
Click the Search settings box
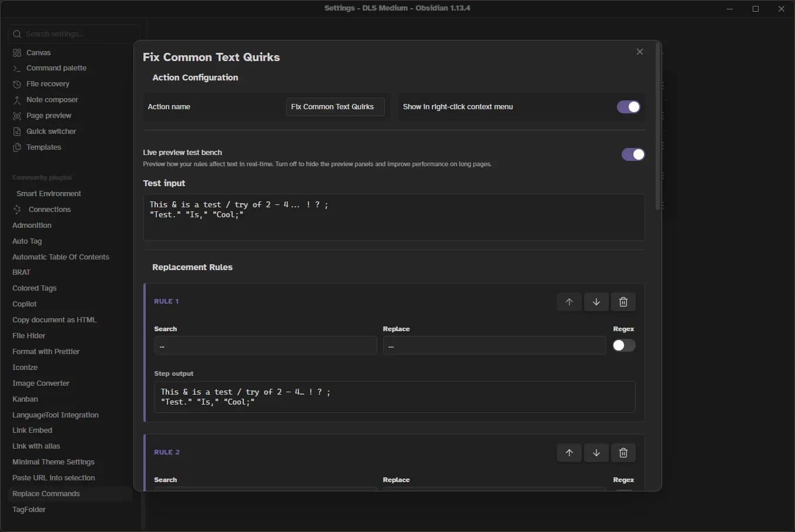[x=74, y=34]
